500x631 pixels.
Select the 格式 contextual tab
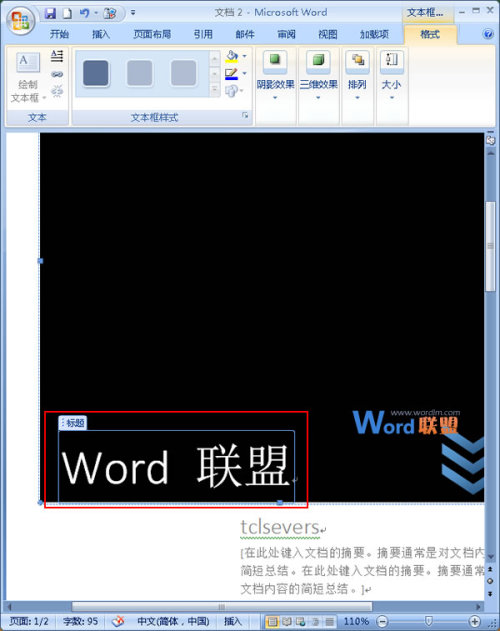tap(430, 34)
